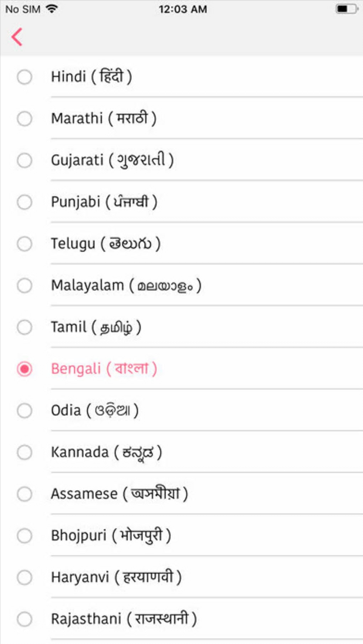The width and height of the screenshot is (363, 644).
Task: Tap the Wi-Fi status icon
Action: (x=52, y=9)
